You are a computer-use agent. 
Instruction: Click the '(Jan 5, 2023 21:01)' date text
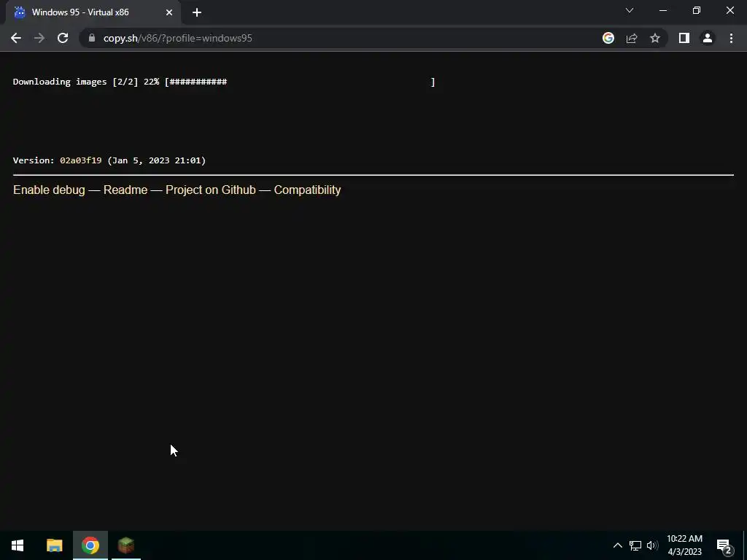157,160
